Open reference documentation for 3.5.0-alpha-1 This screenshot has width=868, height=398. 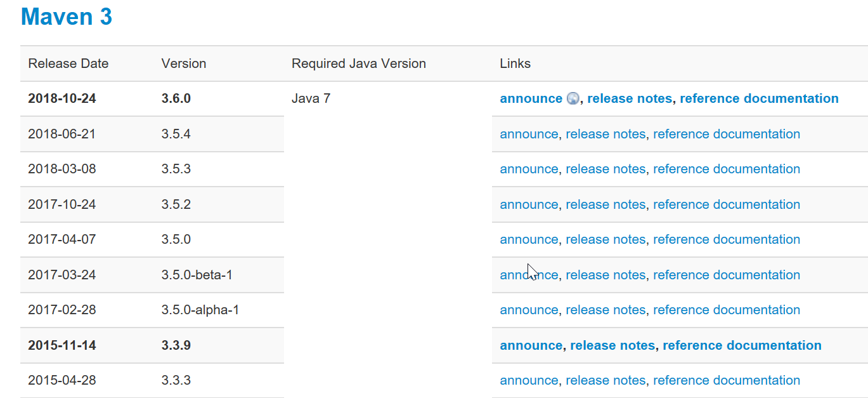coord(726,310)
